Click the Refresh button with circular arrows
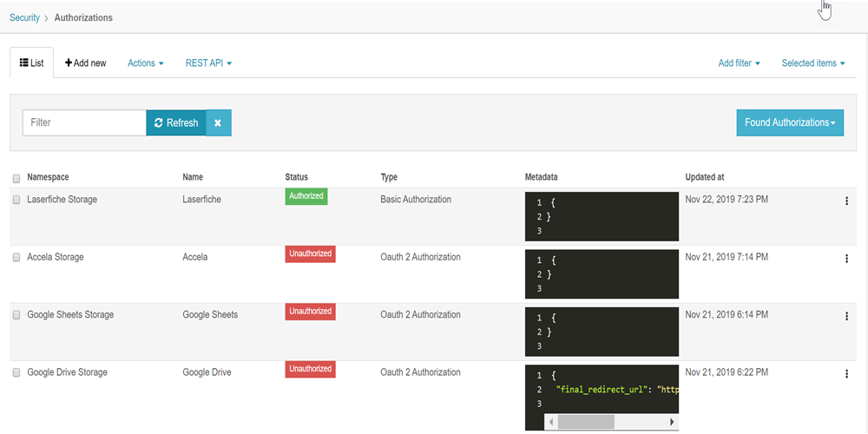The width and height of the screenshot is (868, 434). pyautogui.click(x=176, y=123)
